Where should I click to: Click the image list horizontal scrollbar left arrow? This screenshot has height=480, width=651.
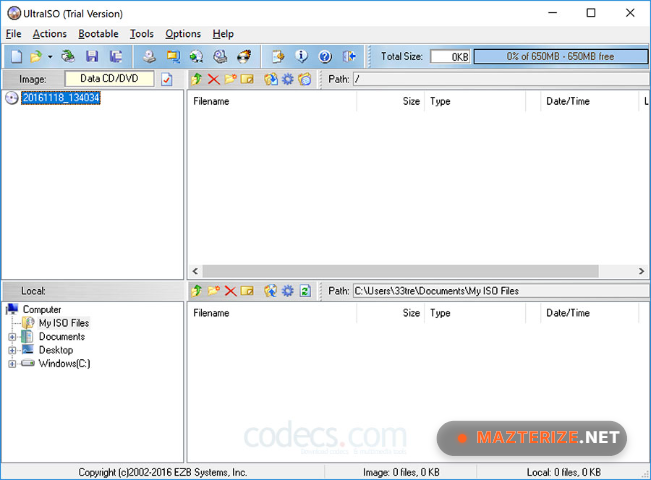click(196, 271)
